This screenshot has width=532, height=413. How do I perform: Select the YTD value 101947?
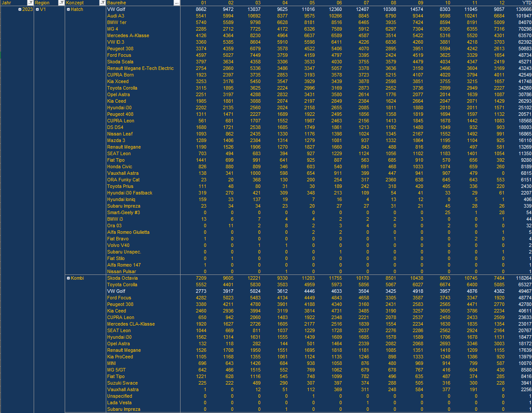[524, 16]
